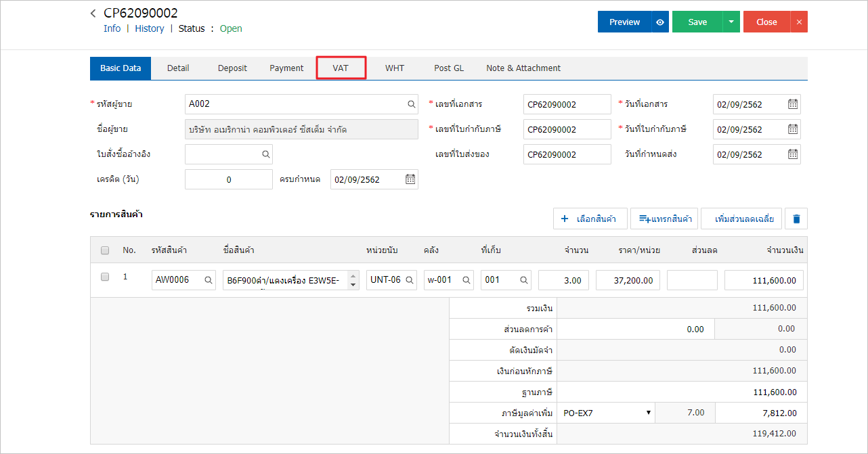Click the vendor name field บริษัท อเมริกาน่า
Screen dimensions: 868x454
(301, 129)
